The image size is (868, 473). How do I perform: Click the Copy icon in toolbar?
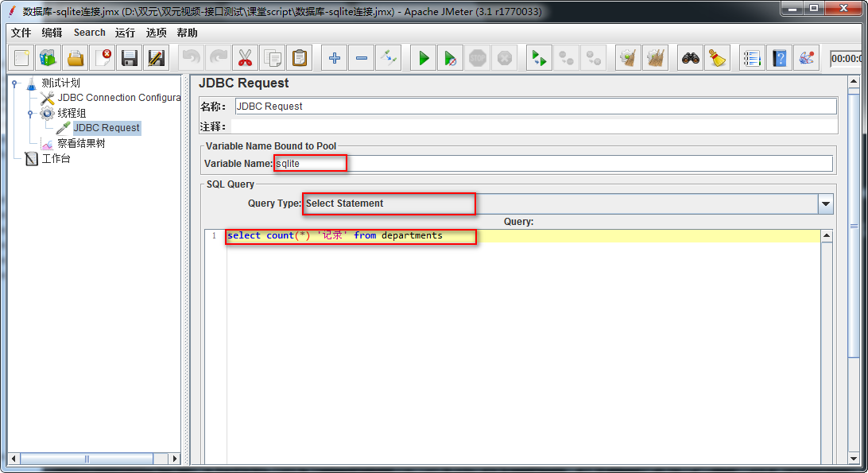pos(273,58)
